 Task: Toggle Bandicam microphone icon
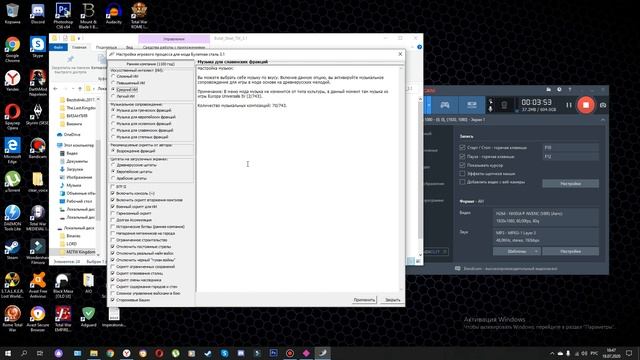coord(490,109)
